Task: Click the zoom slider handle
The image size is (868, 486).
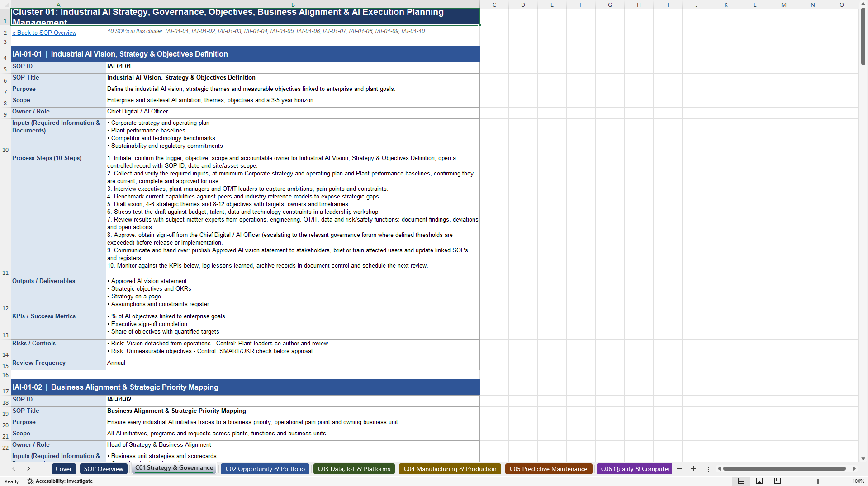Action: 818,481
